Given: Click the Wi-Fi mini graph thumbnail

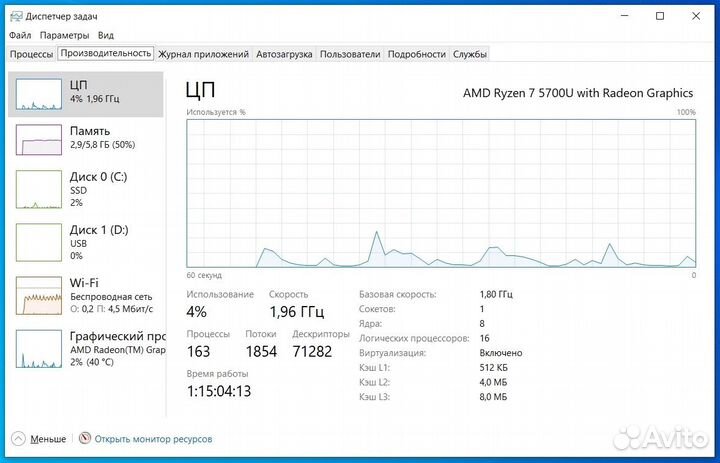Looking at the screenshot, I should coord(39,295).
